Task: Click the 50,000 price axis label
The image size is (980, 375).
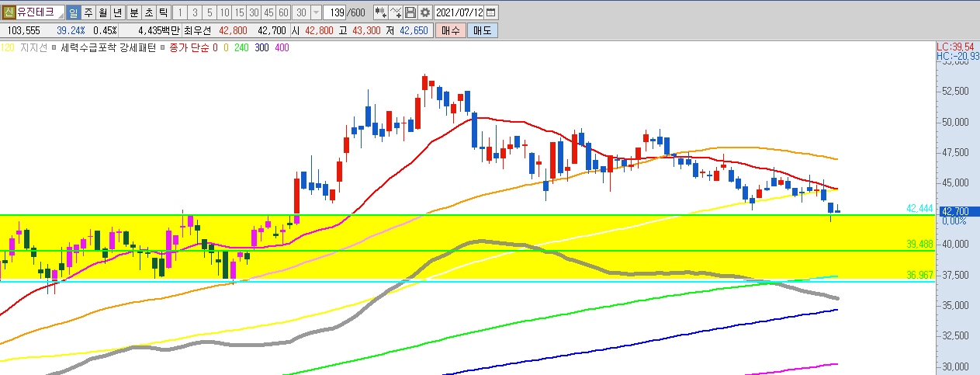Action: (954, 122)
